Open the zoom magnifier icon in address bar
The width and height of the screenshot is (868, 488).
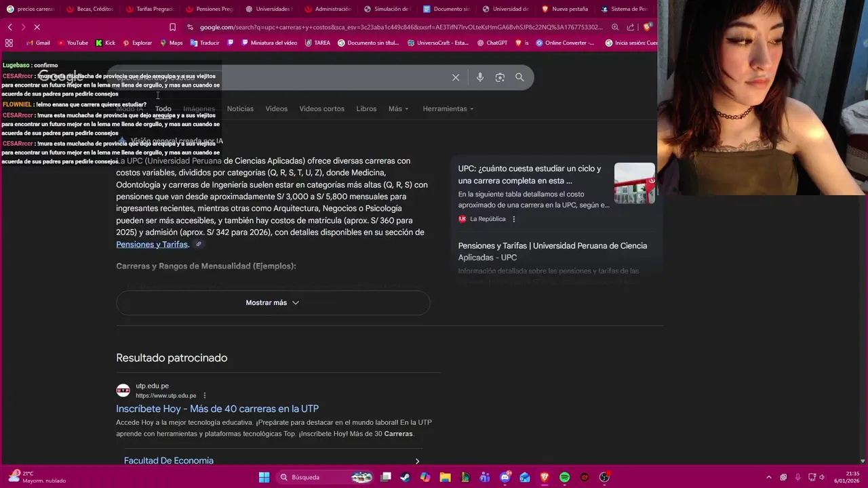615,27
